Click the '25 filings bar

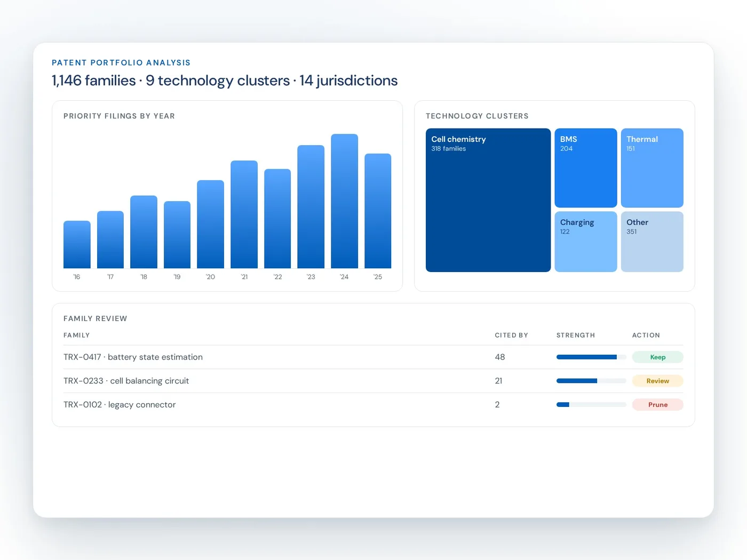378,211
